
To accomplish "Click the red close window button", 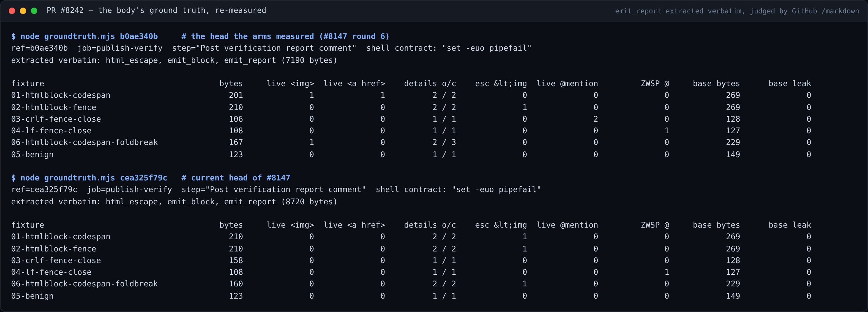I will [12, 11].
